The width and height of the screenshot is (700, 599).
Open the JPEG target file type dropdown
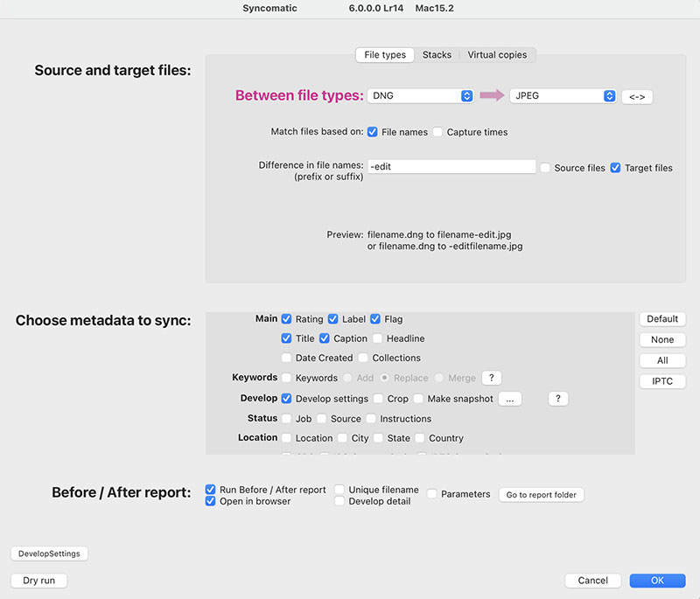click(563, 96)
